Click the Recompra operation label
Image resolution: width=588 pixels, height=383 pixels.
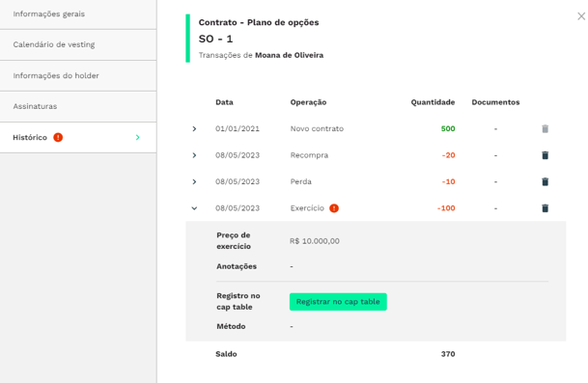309,155
